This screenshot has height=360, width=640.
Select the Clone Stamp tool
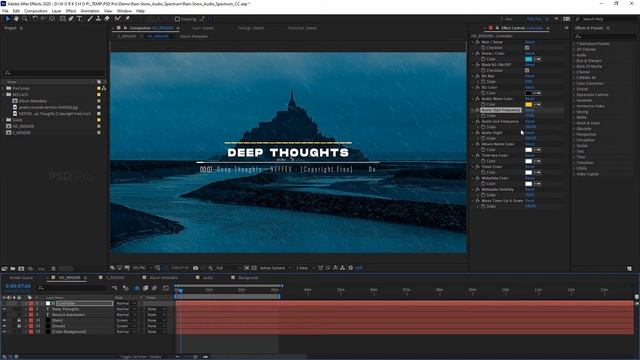pyautogui.click(x=98, y=19)
